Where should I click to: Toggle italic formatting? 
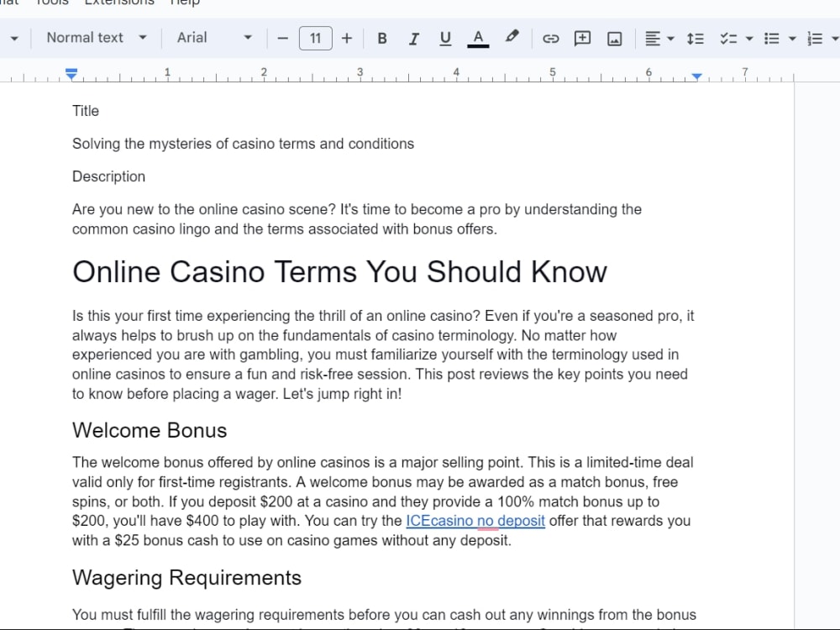click(413, 39)
